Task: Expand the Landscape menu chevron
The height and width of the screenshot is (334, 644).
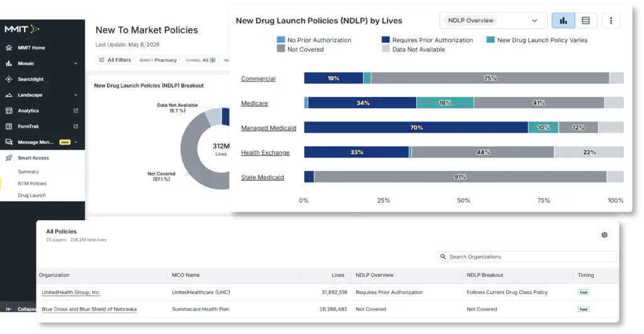Action: 75,95
